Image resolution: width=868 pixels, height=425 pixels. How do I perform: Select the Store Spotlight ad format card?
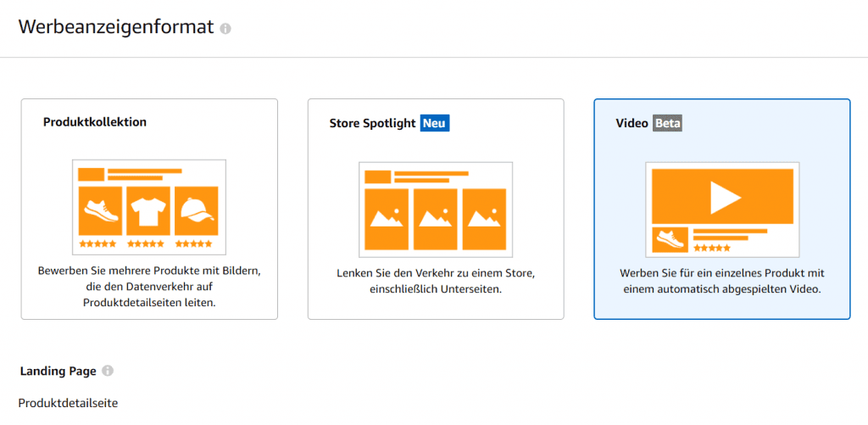[x=436, y=209]
